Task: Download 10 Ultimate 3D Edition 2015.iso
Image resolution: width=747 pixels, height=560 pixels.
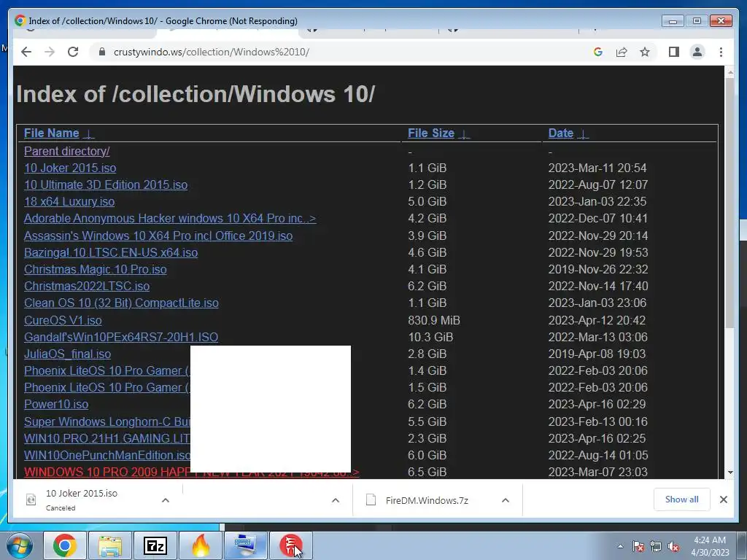Action: click(106, 184)
